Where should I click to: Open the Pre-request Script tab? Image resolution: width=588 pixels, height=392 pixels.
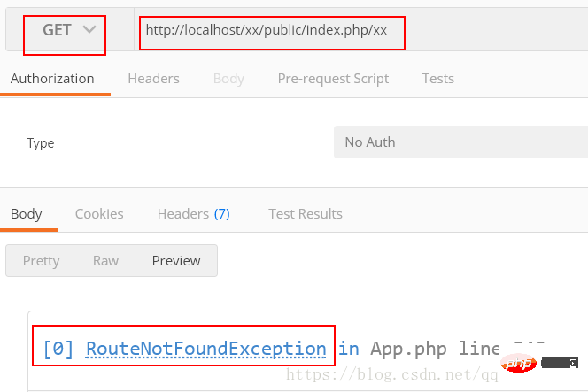pyautogui.click(x=333, y=79)
